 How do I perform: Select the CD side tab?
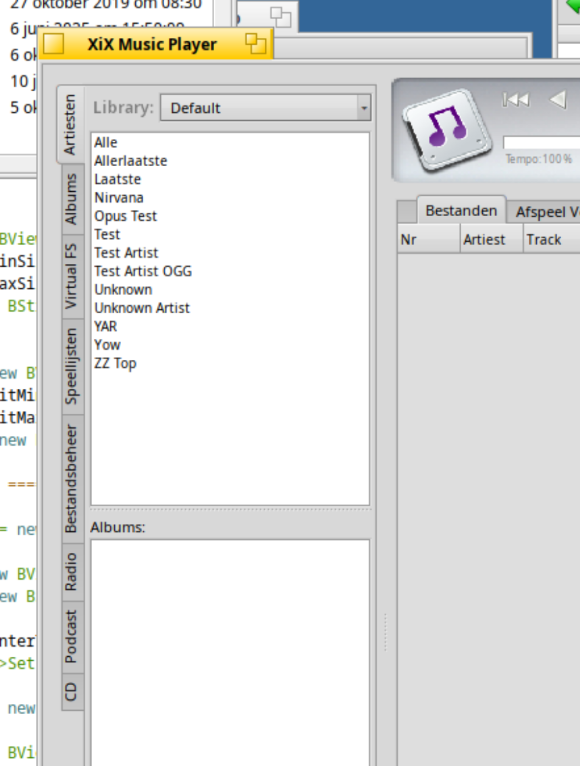click(71, 692)
